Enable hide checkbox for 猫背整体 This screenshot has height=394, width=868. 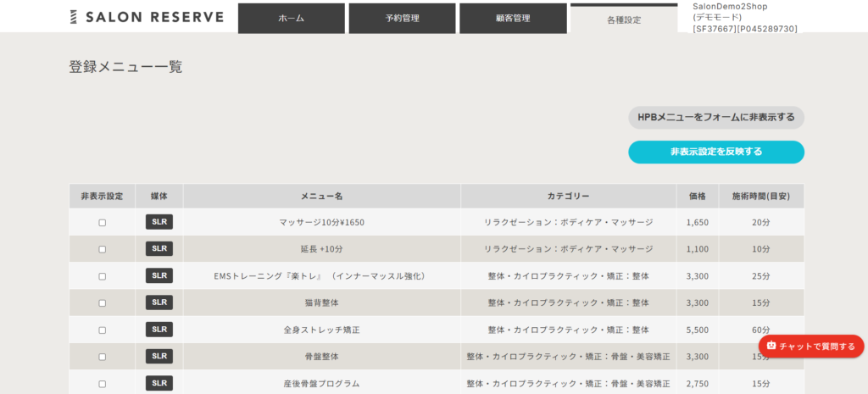point(103,303)
